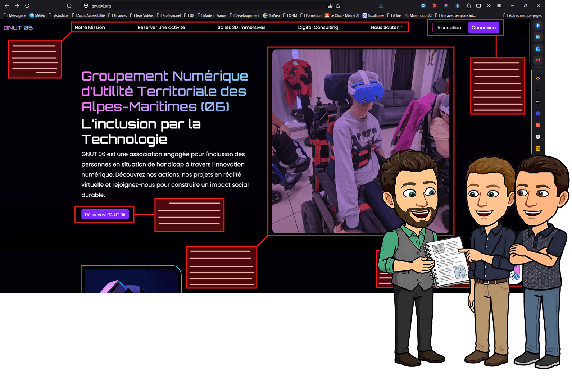Open the history clock icon
572x392 pixels.
69,6
